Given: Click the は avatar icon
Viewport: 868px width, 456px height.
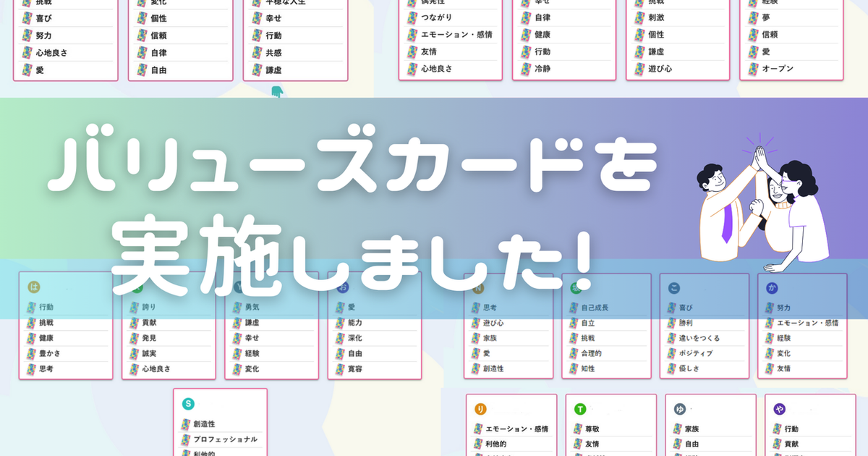Looking at the screenshot, I should [33, 287].
